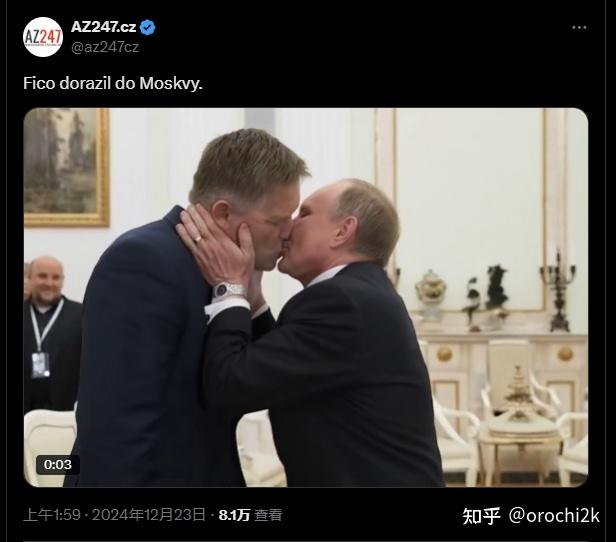Screen dimensions: 616x542
Task: Play the embedded tweet video
Action: 306,297
